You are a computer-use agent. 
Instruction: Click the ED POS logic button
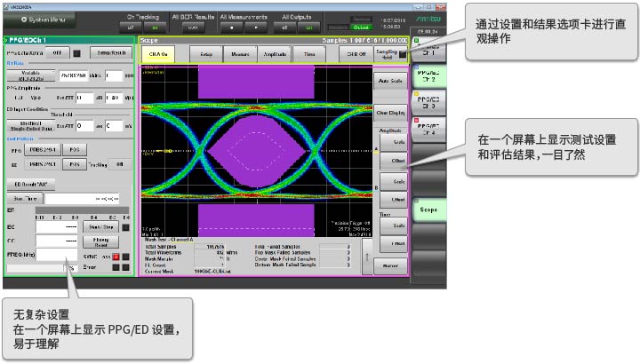click(x=75, y=164)
